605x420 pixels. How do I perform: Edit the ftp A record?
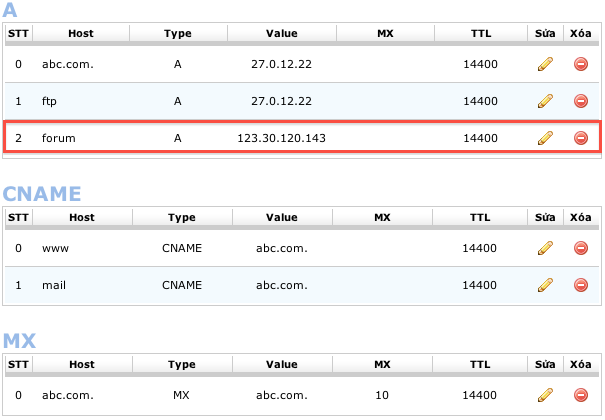point(545,101)
